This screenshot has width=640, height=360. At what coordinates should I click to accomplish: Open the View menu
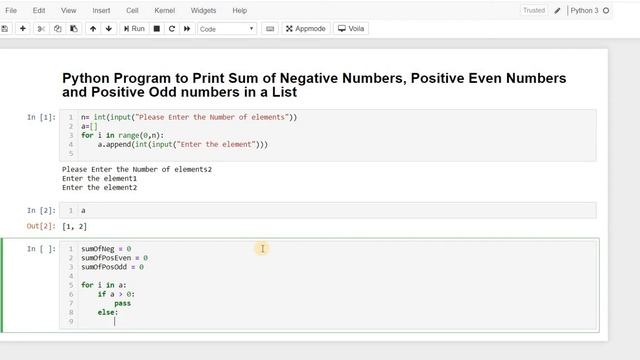click(69, 11)
